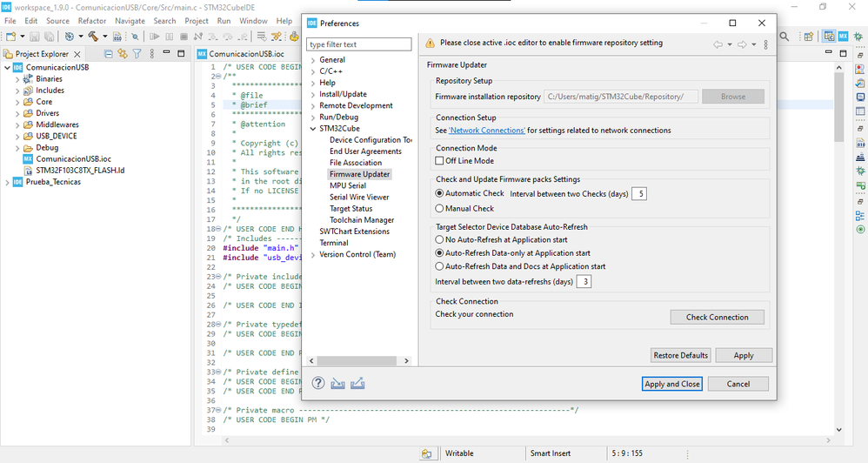Select Serial Wire Viewer preferences page
Screen dimensions: 868x463
tap(359, 198)
